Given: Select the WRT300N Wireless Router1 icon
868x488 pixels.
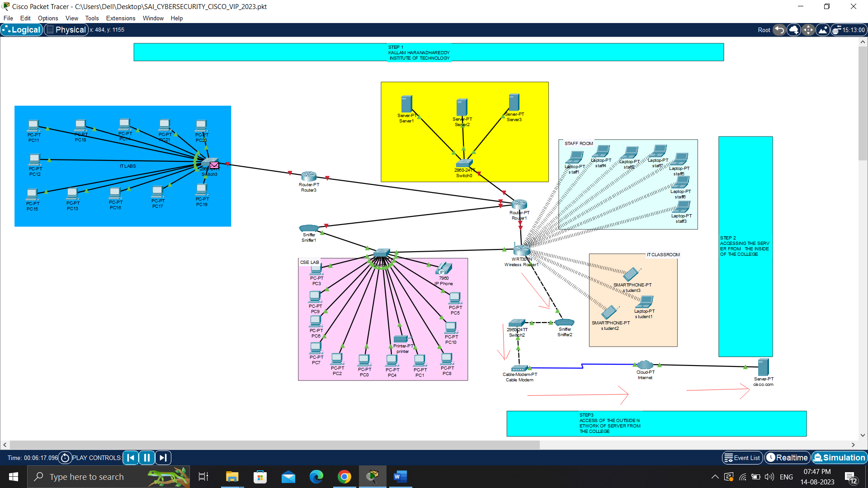Looking at the screenshot, I should tap(521, 250).
